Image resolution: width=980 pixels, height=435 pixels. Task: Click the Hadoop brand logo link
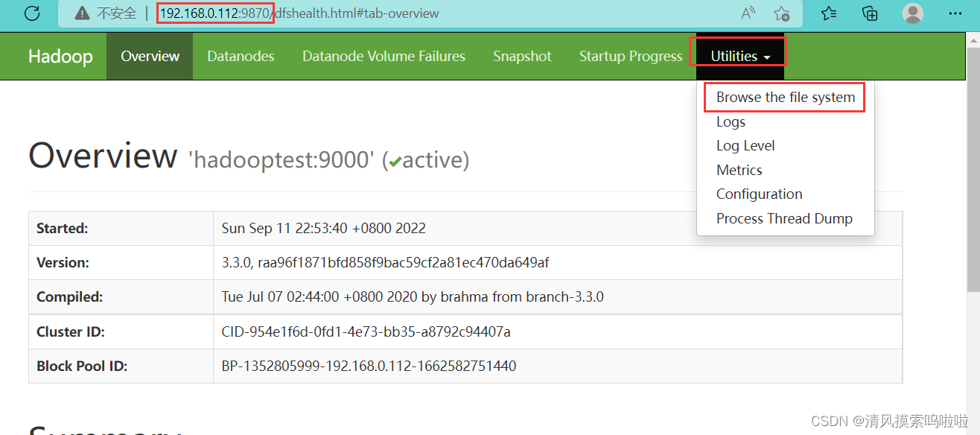click(60, 57)
